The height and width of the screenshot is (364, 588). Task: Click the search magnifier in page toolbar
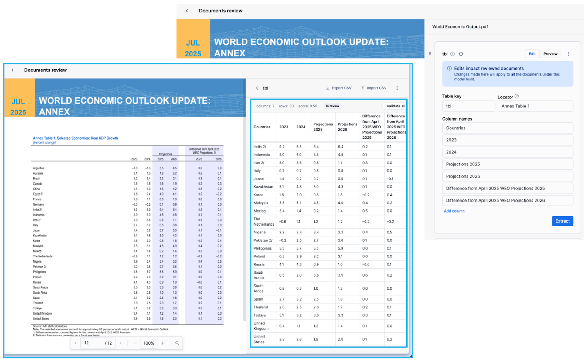point(177,343)
